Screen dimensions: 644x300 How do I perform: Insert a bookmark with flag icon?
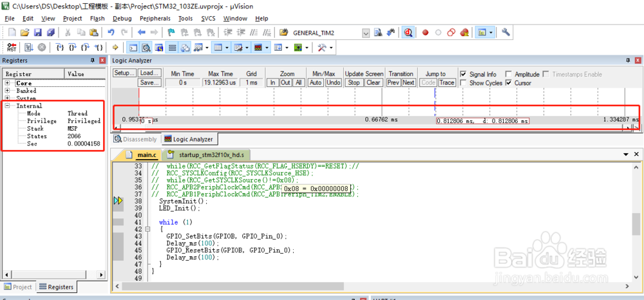[172, 32]
